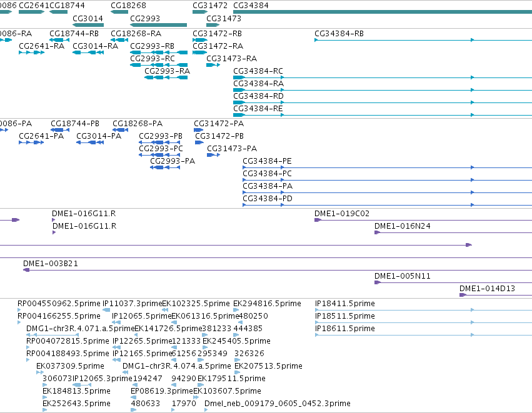This screenshot has width=532, height=413.
Task: Select protein label CG31473-PA
Action: click(x=232, y=149)
